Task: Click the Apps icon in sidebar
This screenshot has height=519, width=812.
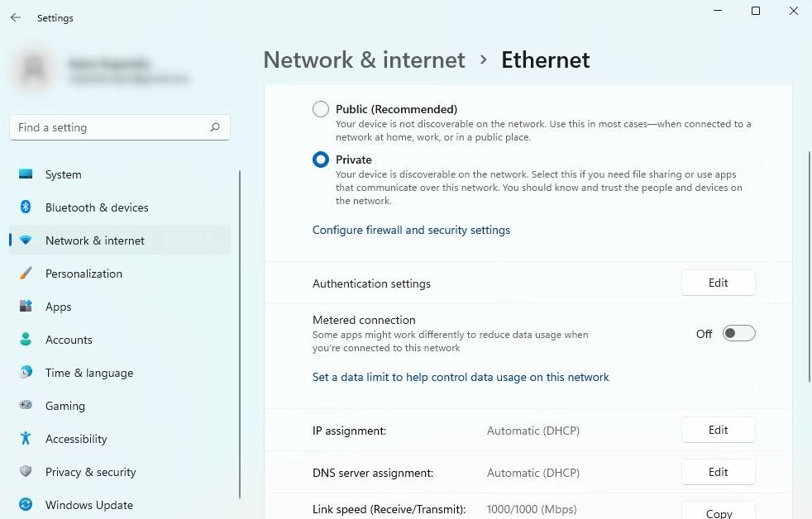Action: click(x=26, y=307)
